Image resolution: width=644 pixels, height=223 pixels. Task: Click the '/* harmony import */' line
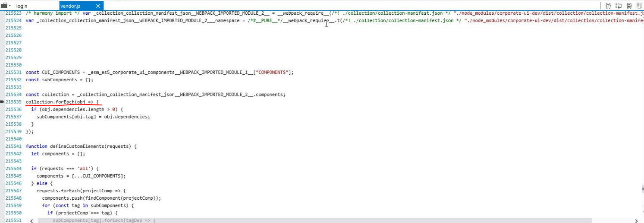[335, 13]
